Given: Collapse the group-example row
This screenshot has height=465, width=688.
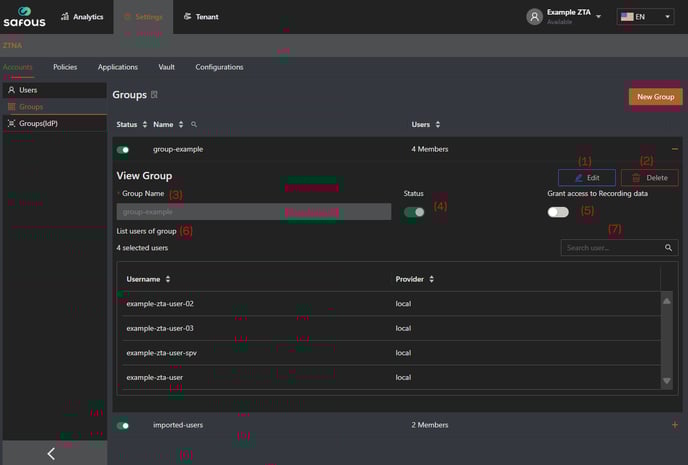Looking at the screenshot, I should coord(674,149).
